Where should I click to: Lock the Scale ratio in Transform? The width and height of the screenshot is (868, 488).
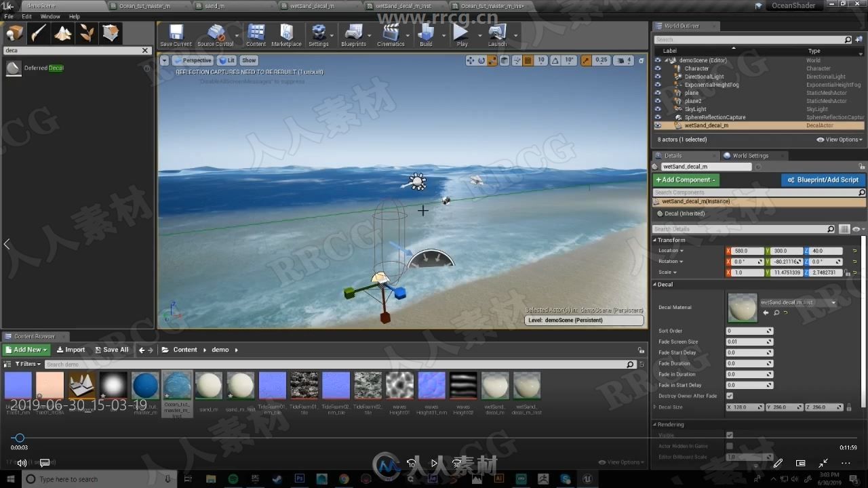(848, 272)
